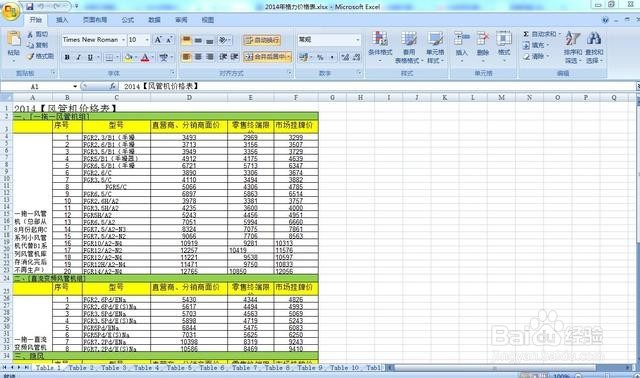Open the Table 9 sheet tab

pos(310,367)
